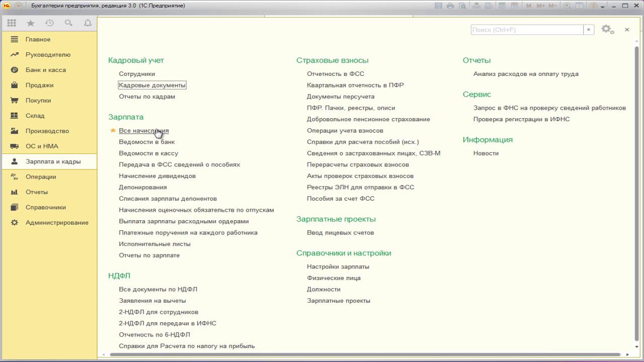Open Документы персучета
Screen dimensions: 644x362
341,97
